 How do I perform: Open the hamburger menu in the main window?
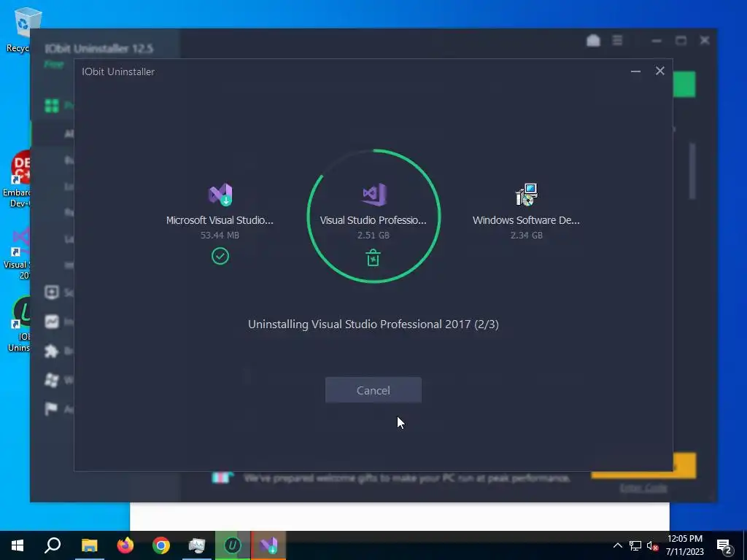617,41
